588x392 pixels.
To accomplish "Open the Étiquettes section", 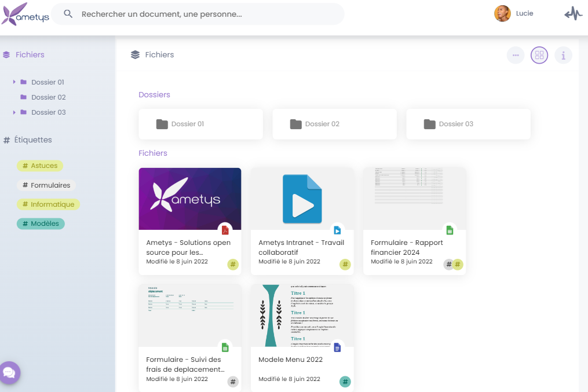I will click(28, 140).
